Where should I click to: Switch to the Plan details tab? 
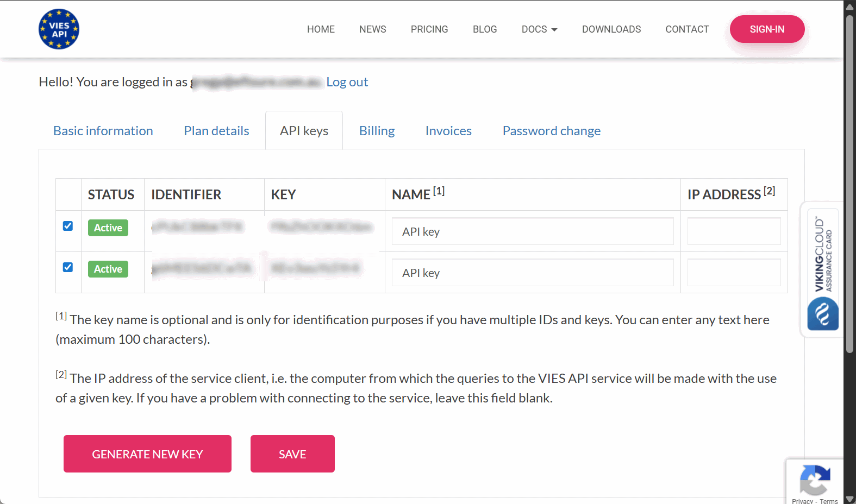pyautogui.click(x=216, y=131)
